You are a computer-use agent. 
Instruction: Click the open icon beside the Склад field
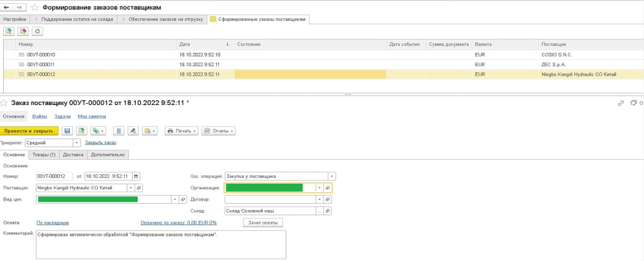(x=328, y=211)
